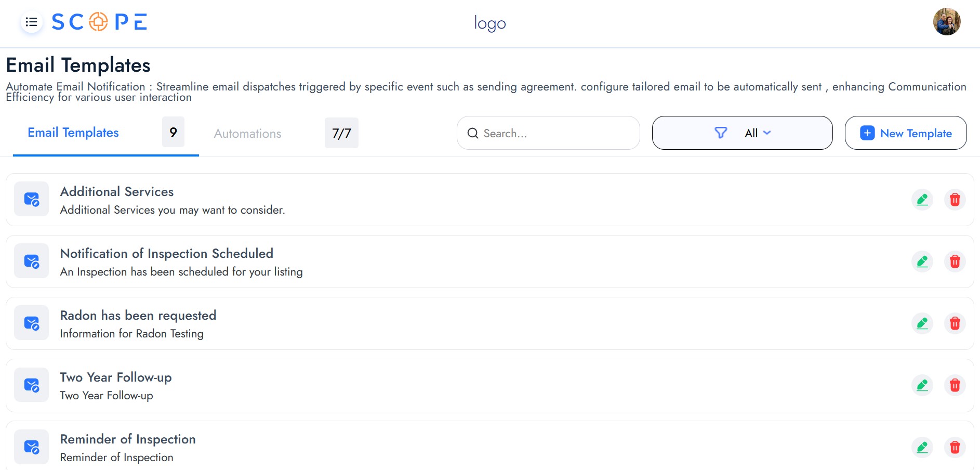Image resolution: width=980 pixels, height=470 pixels.
Task: Edit the Notification of Inspection Scheduled template
Action: 922,262
